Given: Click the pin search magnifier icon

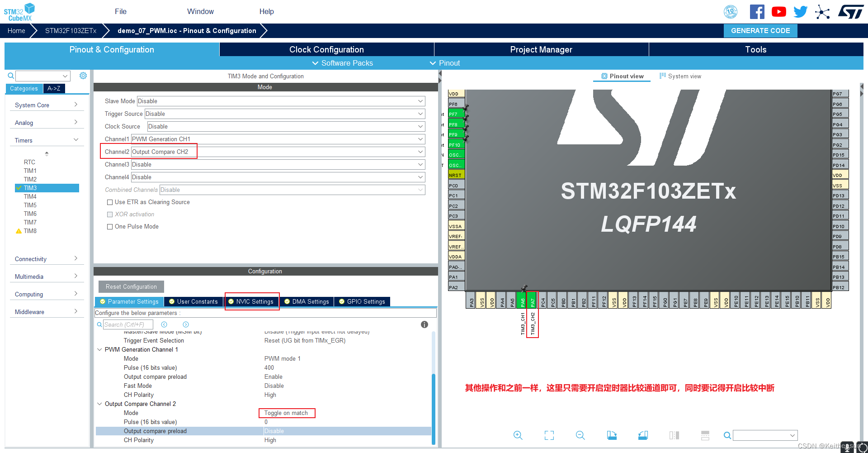Looking at the screenshot, I should [727, 435].
